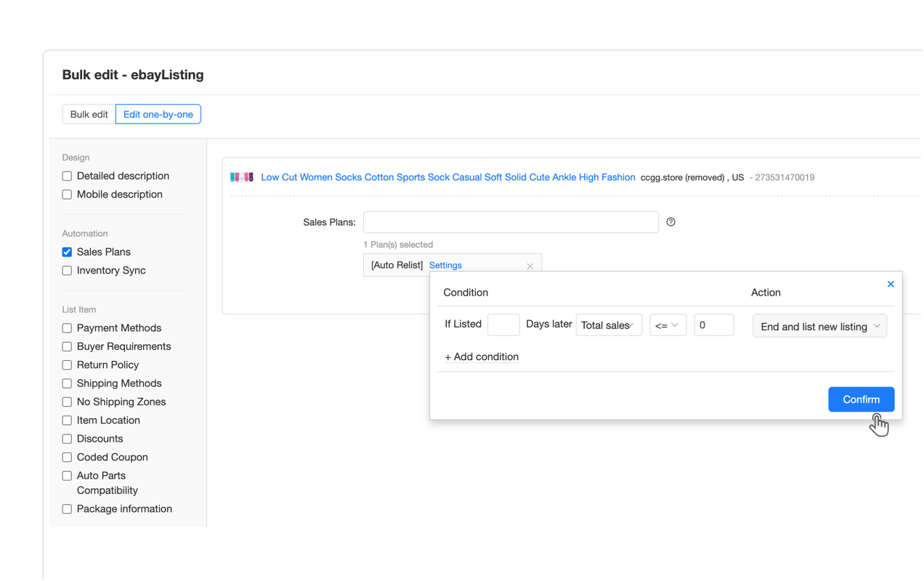Image resolution: width=924 pixels, height=581 pixels.
Task: Switch to the Bulk edit tab
Action: point(88,114)
